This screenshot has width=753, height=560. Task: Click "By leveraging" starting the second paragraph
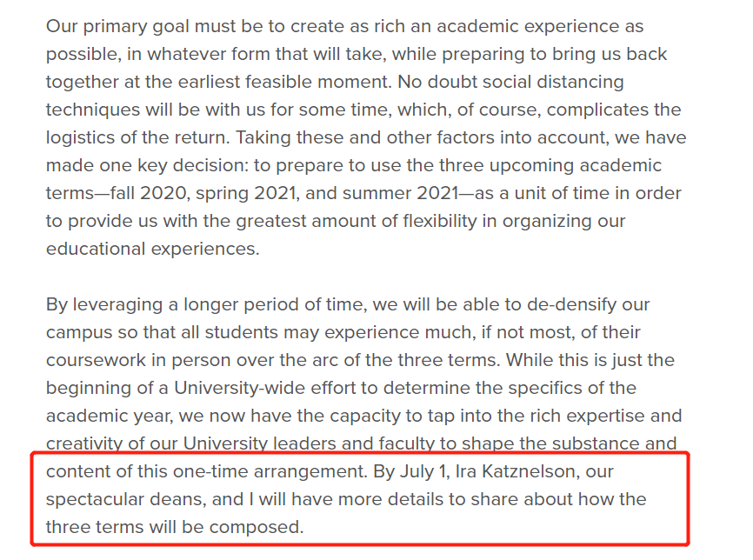(104, 305)
